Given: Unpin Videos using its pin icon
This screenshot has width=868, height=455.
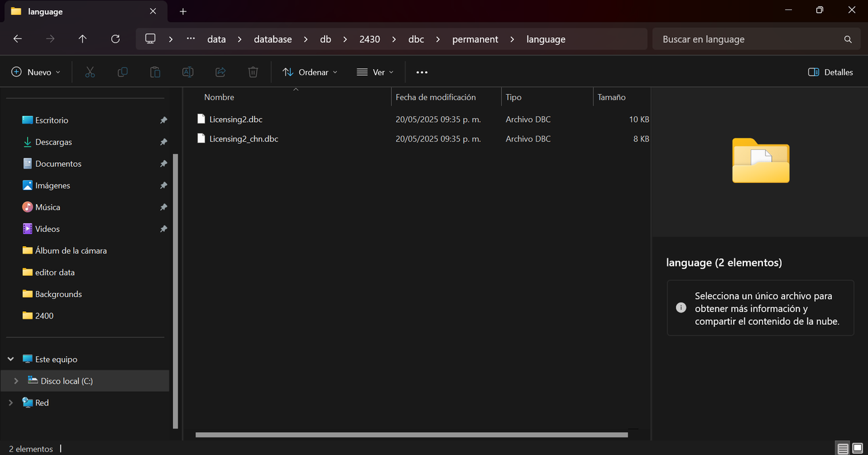Looking at the screenshot, I should coord(163,229).
